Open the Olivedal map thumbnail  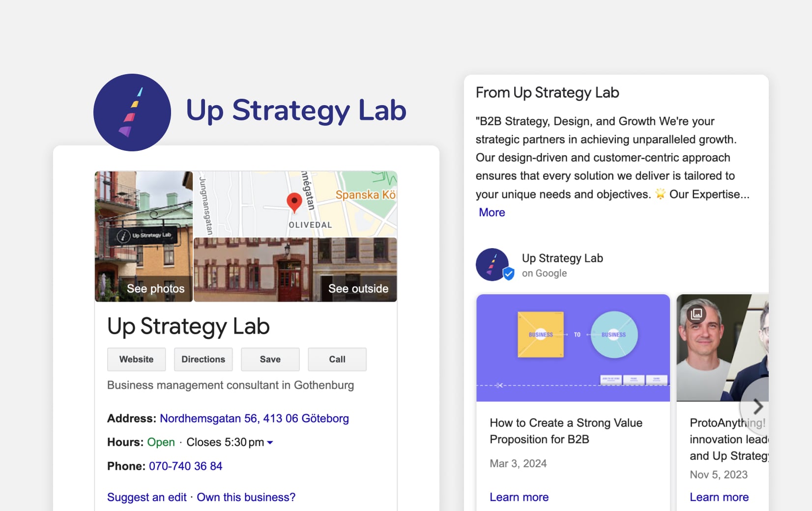295,204
